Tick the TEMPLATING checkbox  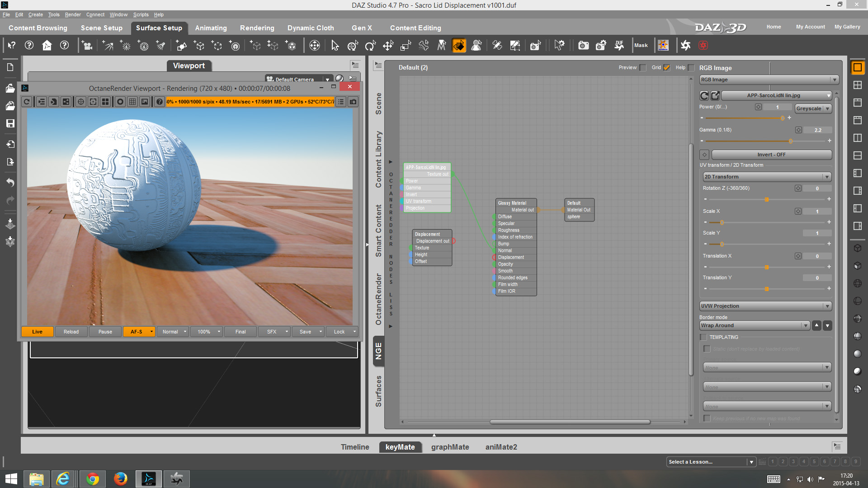click(x=703, y=337)
